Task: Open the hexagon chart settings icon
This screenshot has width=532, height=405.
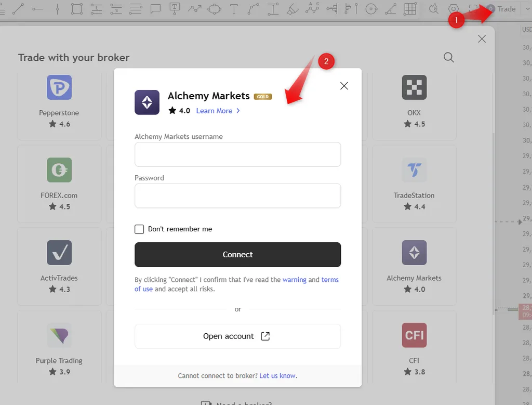Action: pos(453,9)
